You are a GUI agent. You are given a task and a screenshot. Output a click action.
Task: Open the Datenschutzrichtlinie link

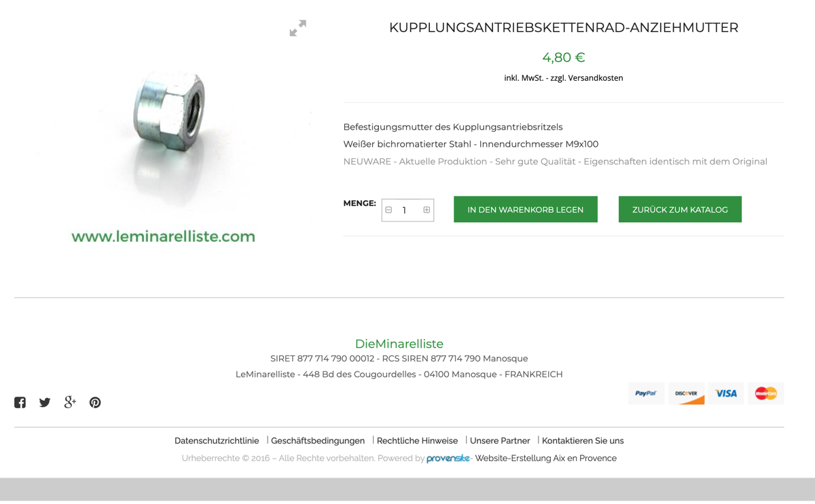tap(217, 441)
